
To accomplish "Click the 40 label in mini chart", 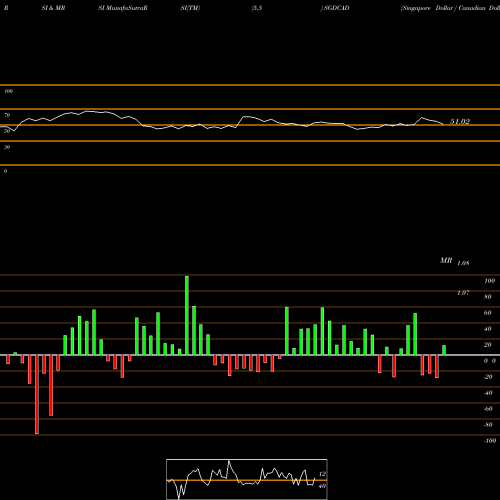I will pyautogui.click(x=322, y=486).
